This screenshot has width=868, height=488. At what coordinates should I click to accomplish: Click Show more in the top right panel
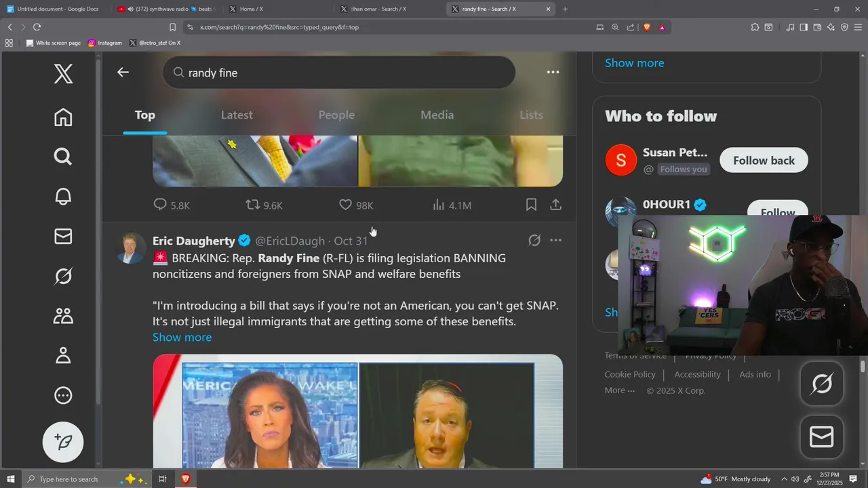pyautogui.click(x=634, y=63)
